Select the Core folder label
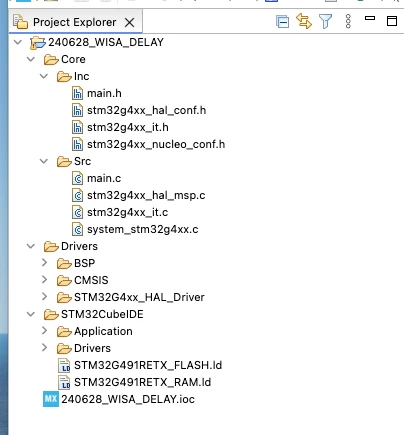Screen dimensions: 404x435 (73, 59)
